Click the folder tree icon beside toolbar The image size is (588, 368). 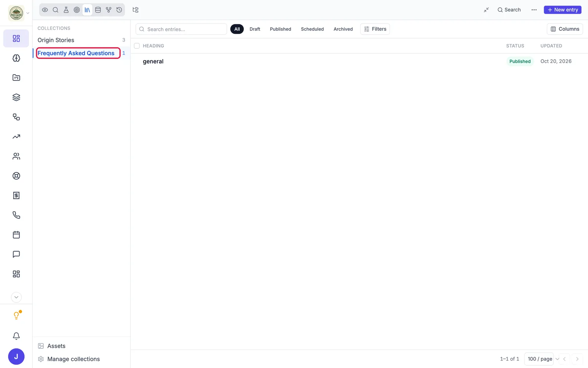[136, 10]
